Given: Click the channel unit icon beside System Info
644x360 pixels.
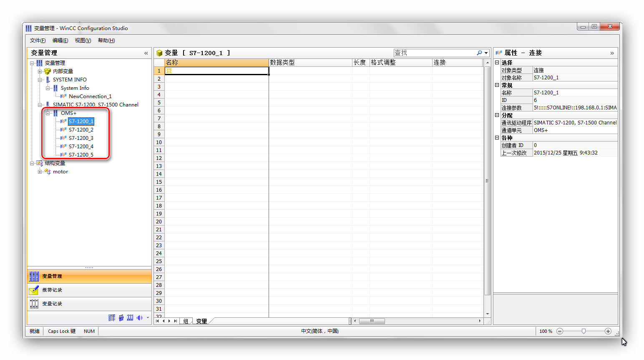Looking at the screenshot, I should 55,88.
